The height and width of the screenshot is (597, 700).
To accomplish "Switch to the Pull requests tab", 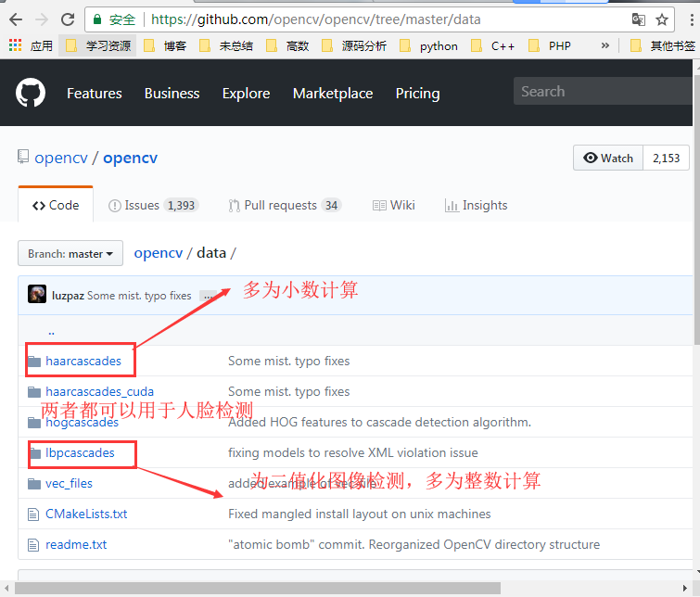I will point(285,205).
